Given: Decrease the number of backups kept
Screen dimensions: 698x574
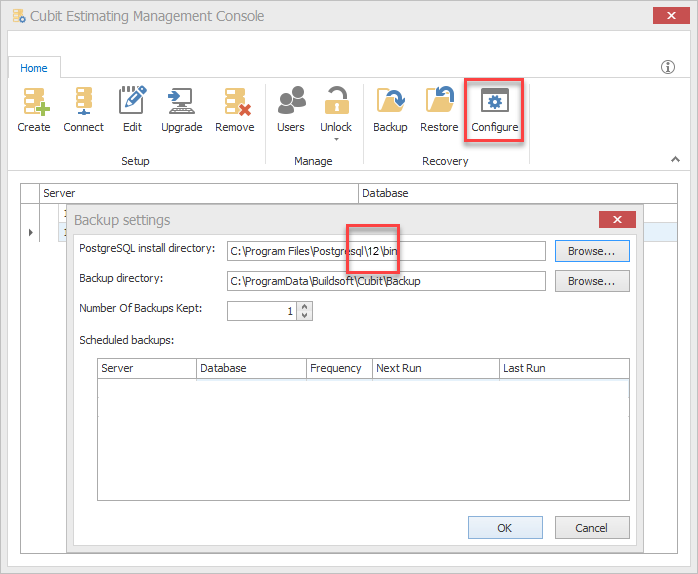Looking at the screenshot, I should (304, 315).
